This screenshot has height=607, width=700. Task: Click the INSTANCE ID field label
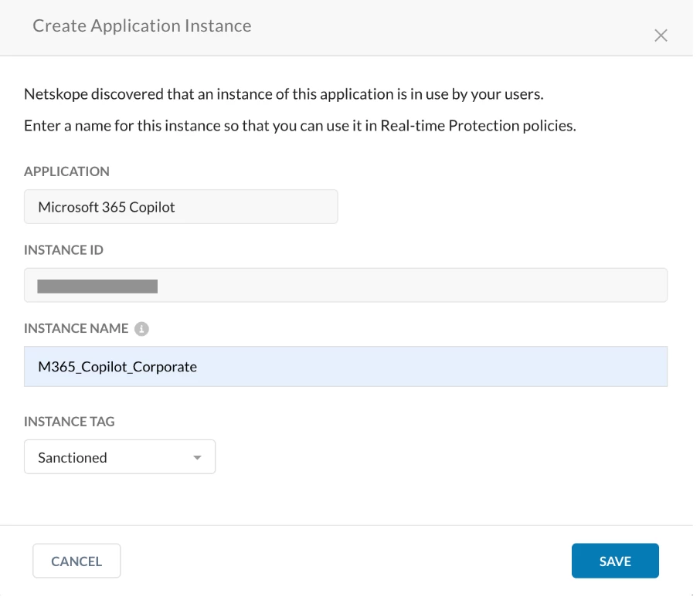click(x=64, y=250)
